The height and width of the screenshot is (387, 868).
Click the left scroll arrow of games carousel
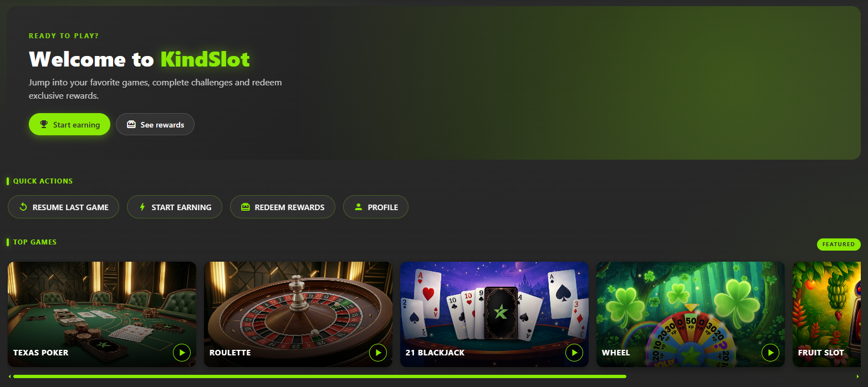[9, 376]
